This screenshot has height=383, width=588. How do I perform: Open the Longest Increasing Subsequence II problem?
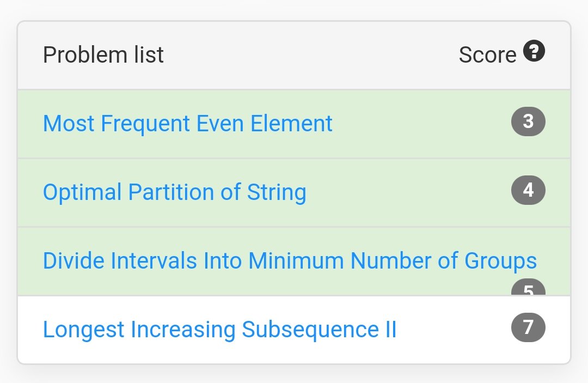[x=220, y=330]
